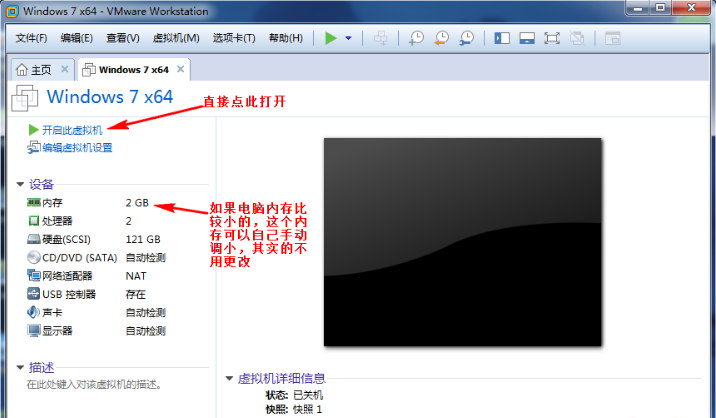The height and width of the screenshot is (418, 716).
Task: Open the 选项卡(T) menu
Action: 234,38
